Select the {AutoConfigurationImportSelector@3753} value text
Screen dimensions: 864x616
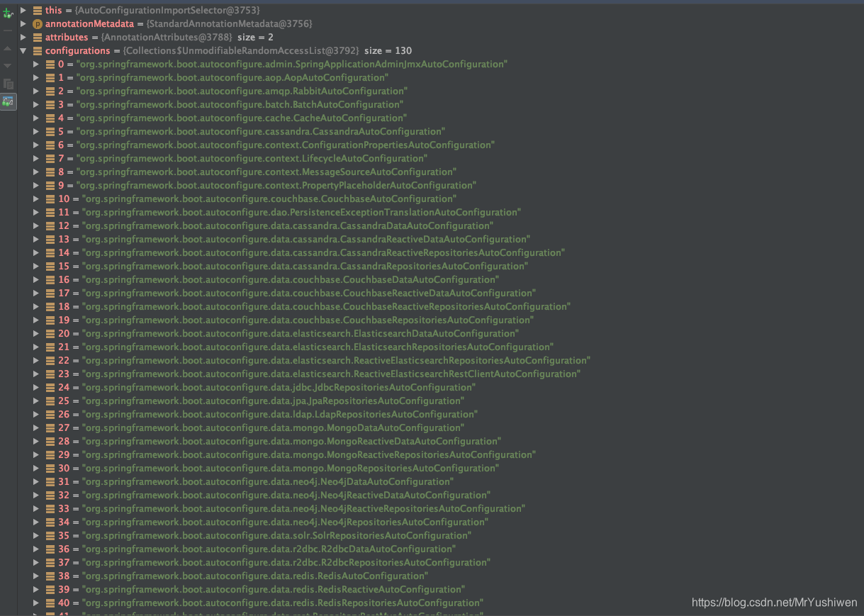pyautogui.click(x=167, y=11)
